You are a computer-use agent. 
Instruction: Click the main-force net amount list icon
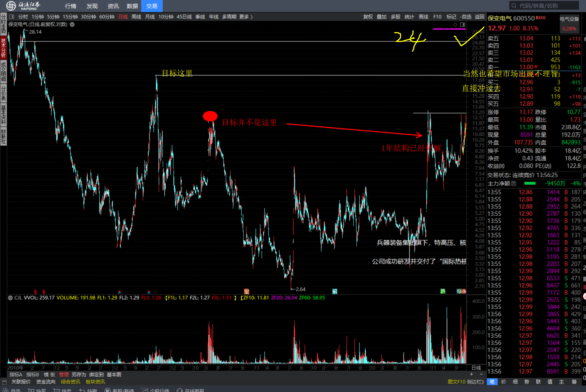tap(514, 184)
